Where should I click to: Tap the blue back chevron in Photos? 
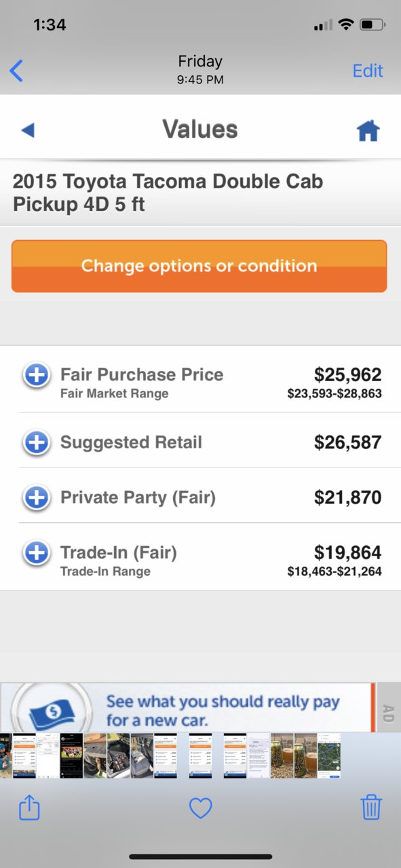click(16, 71)
